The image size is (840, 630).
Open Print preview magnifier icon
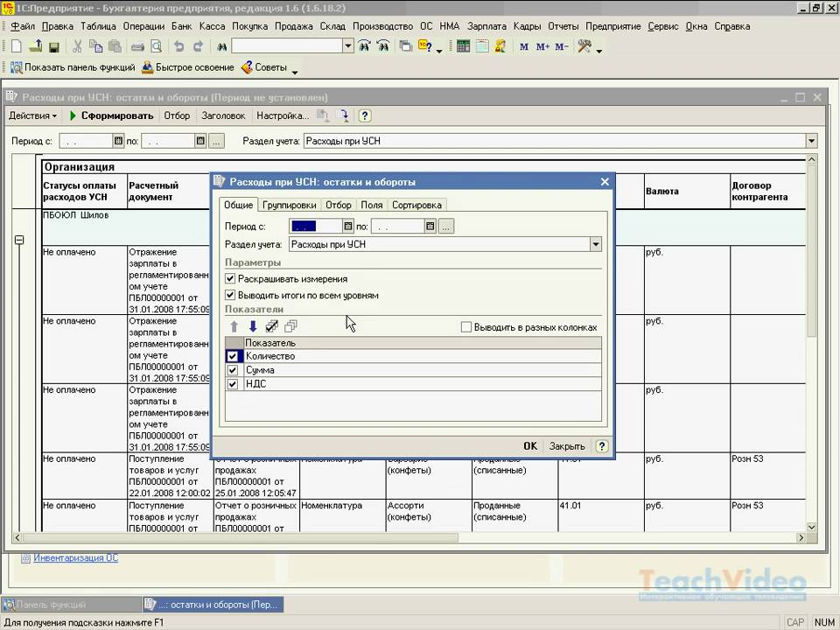[156, 46]
